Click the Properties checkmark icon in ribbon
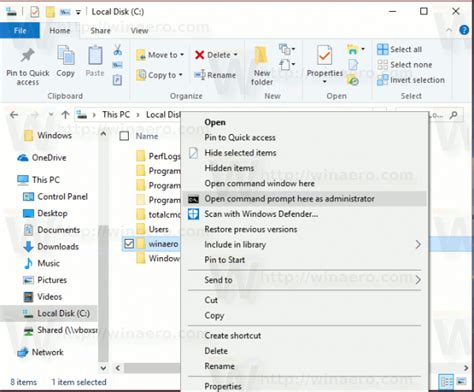The height and width of the screenshot is (392, 474). point(324,55)
